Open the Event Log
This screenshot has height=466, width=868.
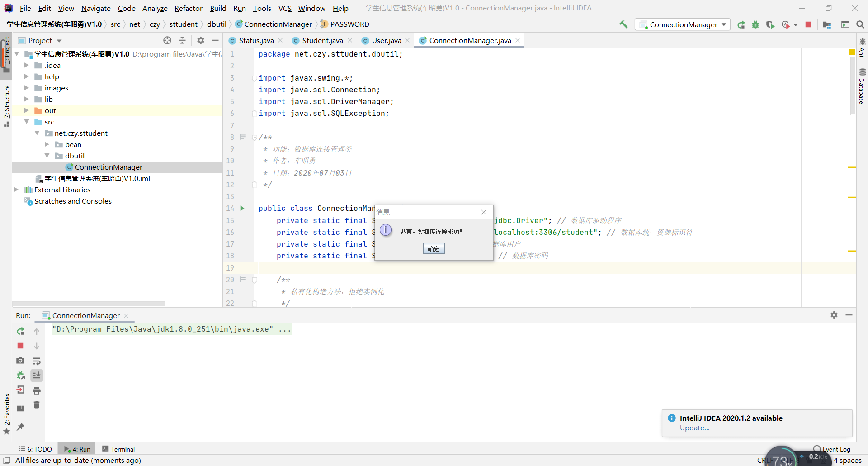[832, 449]
